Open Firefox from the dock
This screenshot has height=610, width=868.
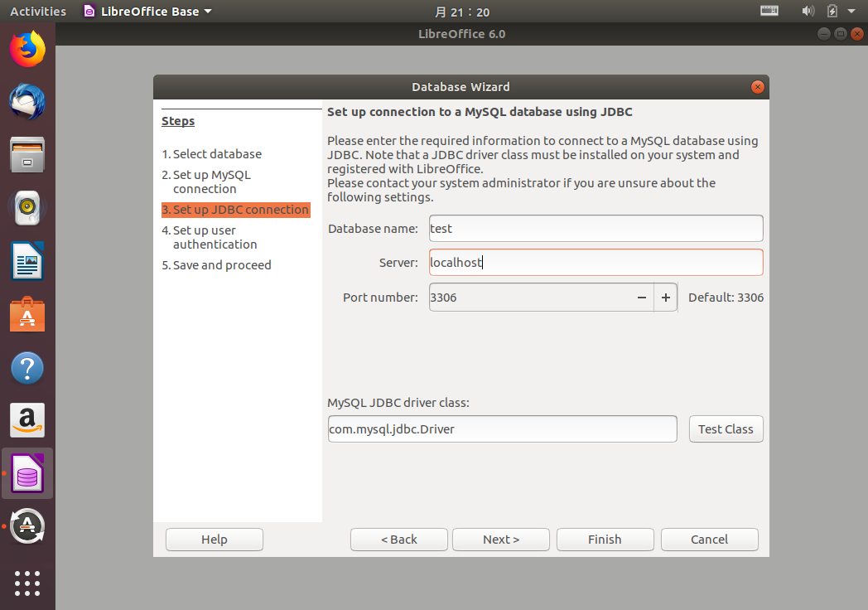(x=27, y=49)
